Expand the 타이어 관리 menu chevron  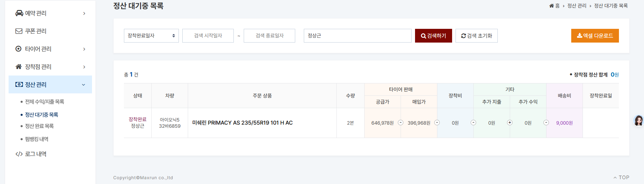click(84, 49)
